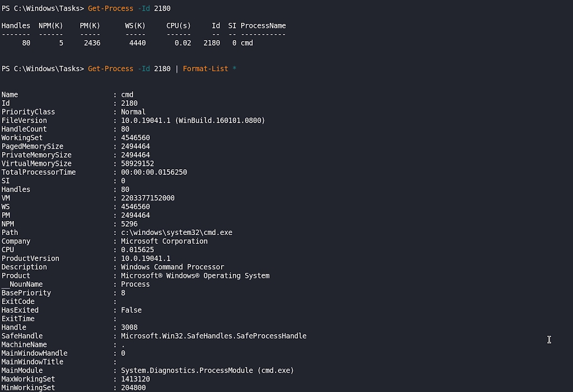This screenshot has width=573, height=392.
Task: Select the value "0.02" in the table row
Action: tap(183, 43)
